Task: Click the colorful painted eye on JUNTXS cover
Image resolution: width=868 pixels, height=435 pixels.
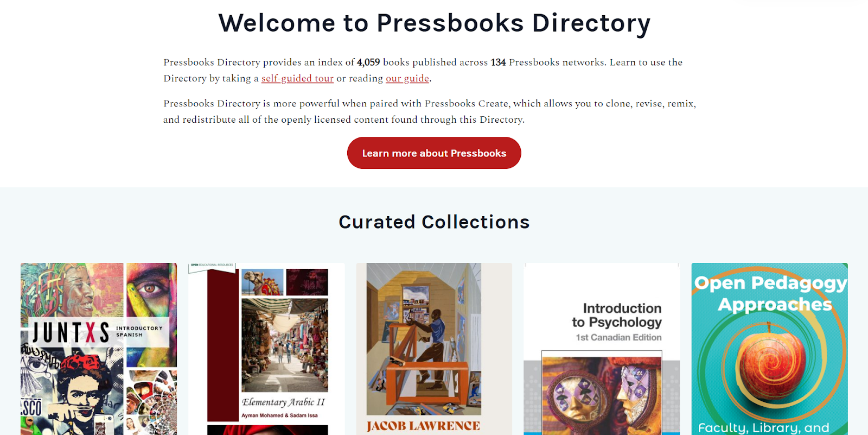Action: pos(151,288)
